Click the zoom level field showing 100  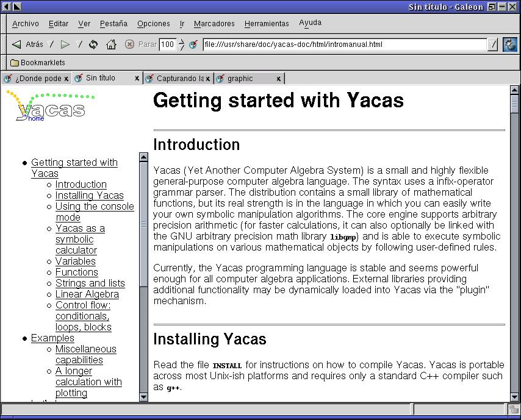point(167,44)
